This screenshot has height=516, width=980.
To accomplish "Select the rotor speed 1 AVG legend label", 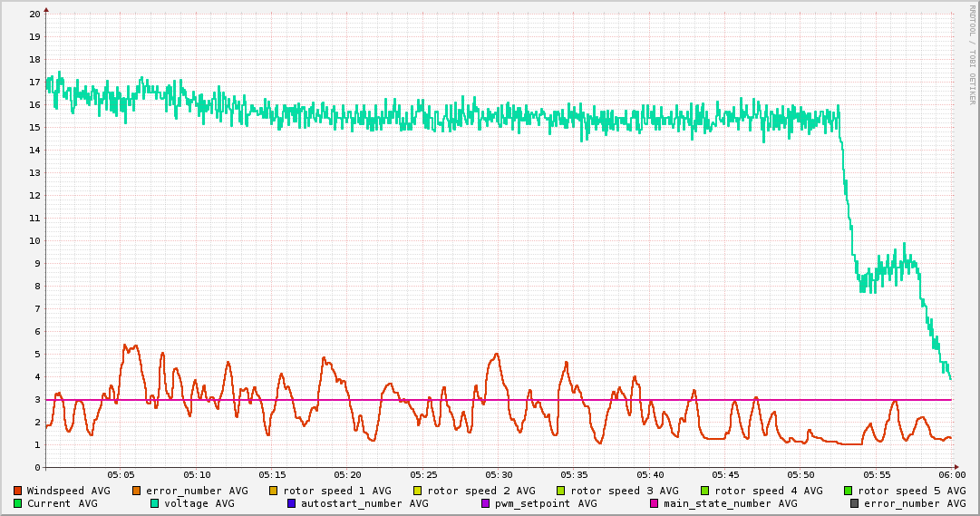I will [336, 491].
